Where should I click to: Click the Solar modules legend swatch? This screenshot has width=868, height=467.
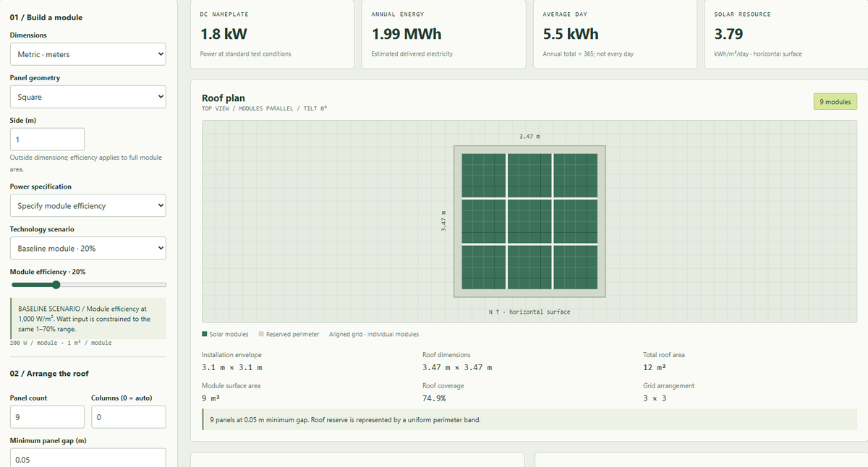[205, 334]
